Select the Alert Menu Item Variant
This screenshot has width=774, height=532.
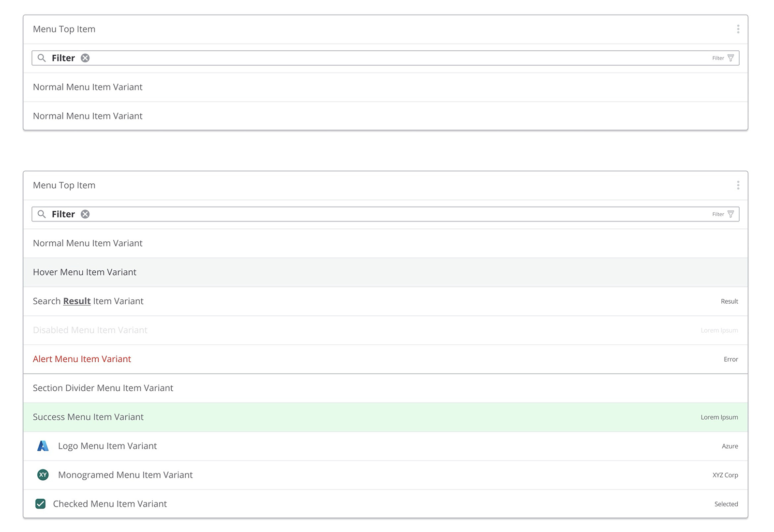82,359
